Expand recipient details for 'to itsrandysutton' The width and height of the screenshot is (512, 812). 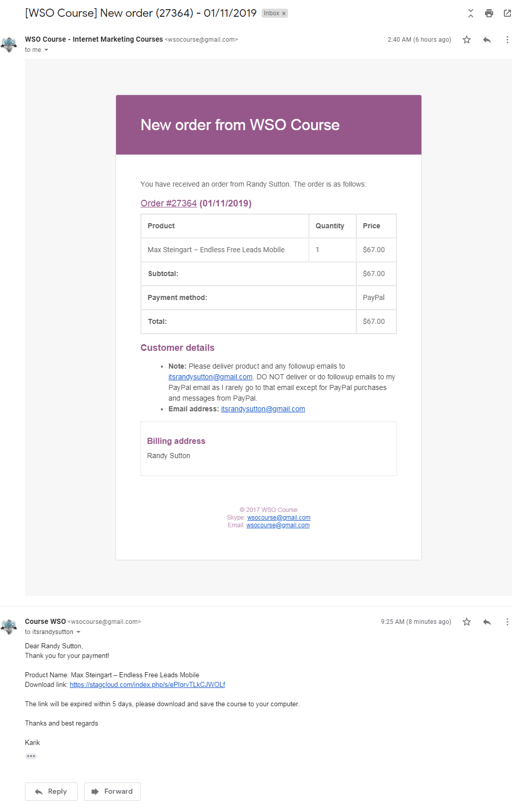(78, 632)
